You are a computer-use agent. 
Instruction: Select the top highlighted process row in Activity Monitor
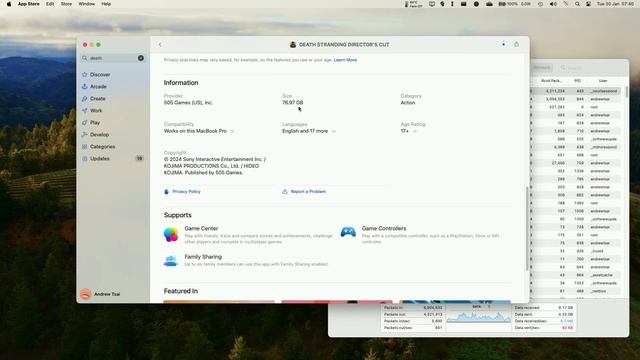click(x=576, y=91)
